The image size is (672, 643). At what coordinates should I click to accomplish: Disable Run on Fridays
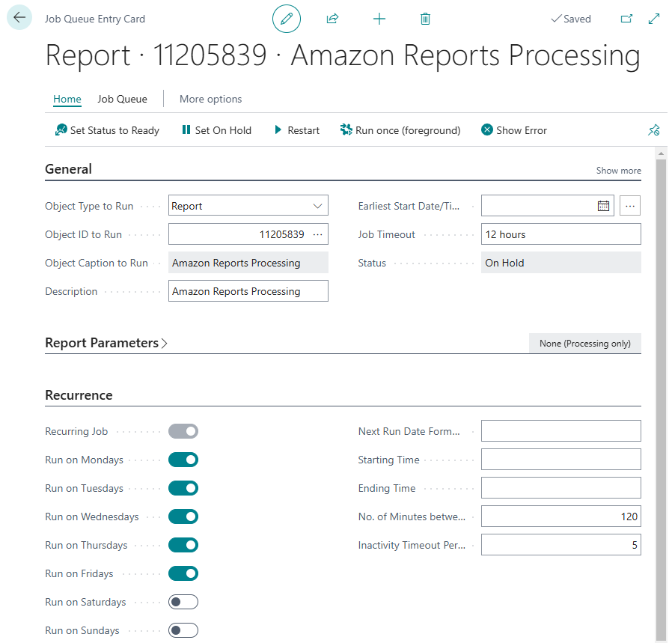coord(183,573)
